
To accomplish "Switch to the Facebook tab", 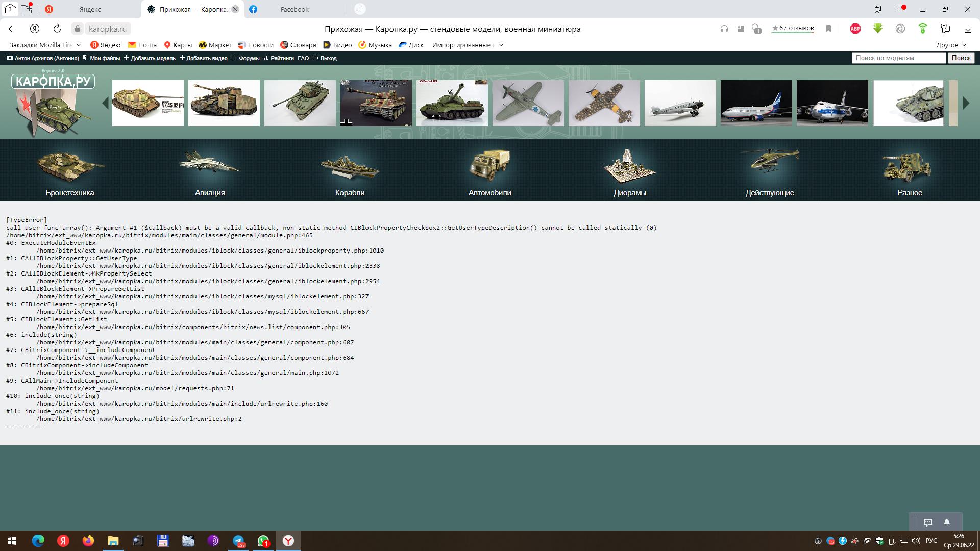I will coord(294,9).
